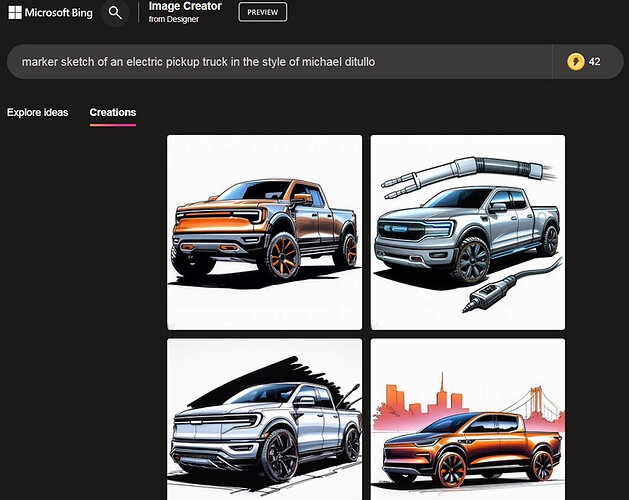Open the silver truck with black brush strokes image
Image resolution: width=629 pixels, height=500 pixels.
264,419
